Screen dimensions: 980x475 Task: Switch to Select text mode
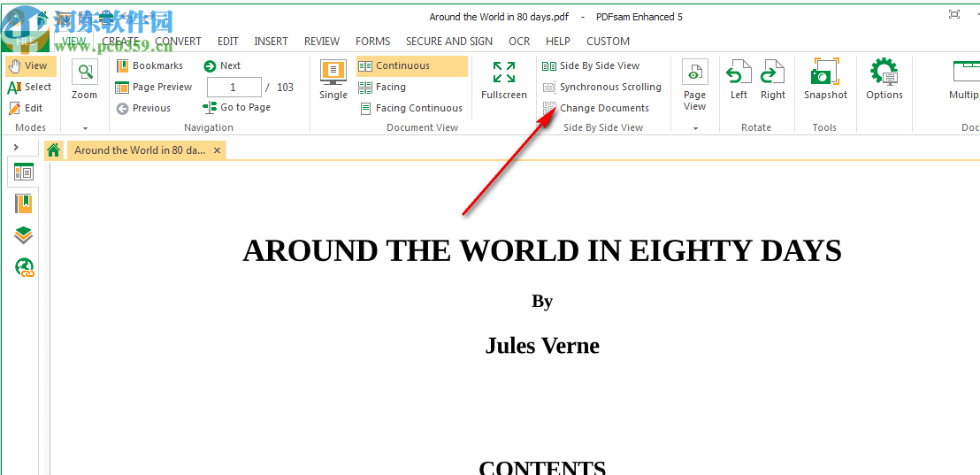30,87
